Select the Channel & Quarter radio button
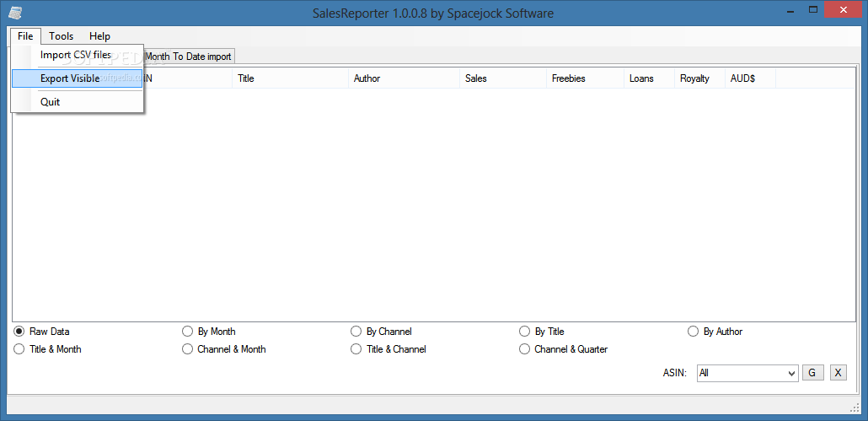868x421 pixels. tap(564, 349)
